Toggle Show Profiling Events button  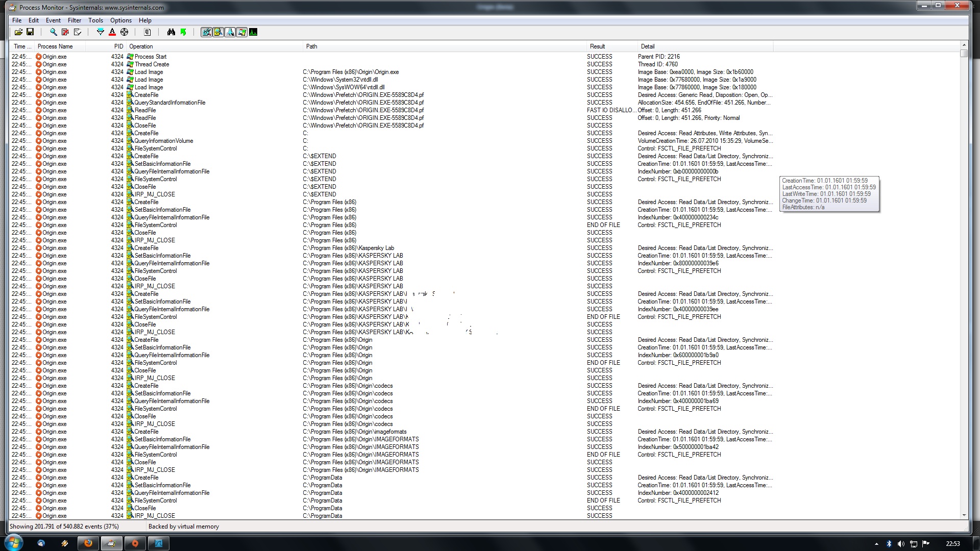[253, 32]
